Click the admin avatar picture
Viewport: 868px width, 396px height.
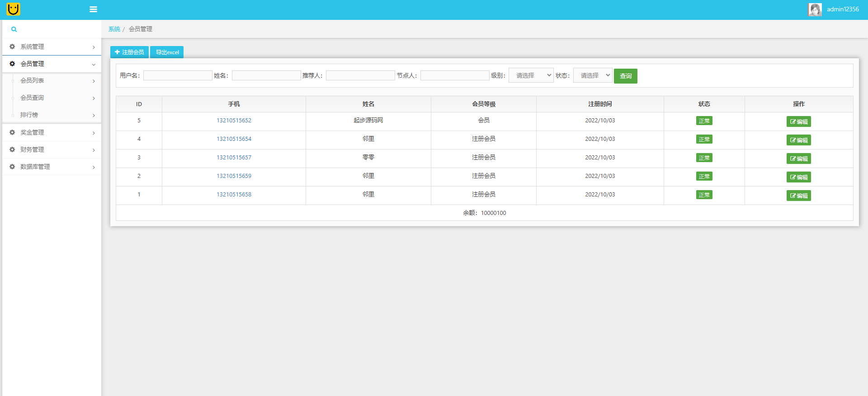(x=815, y=9)
